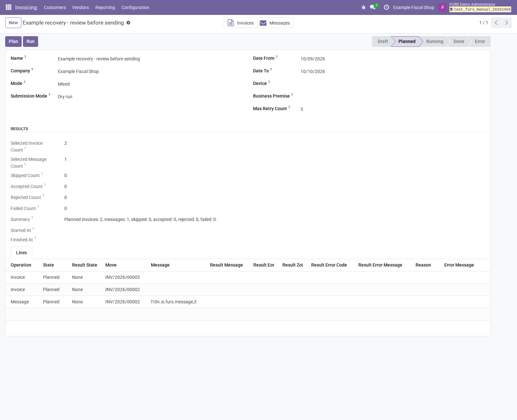Open the Vendors menu
Image resolution: width=517 pixels, height=420 pixels.
pos(80,7)
